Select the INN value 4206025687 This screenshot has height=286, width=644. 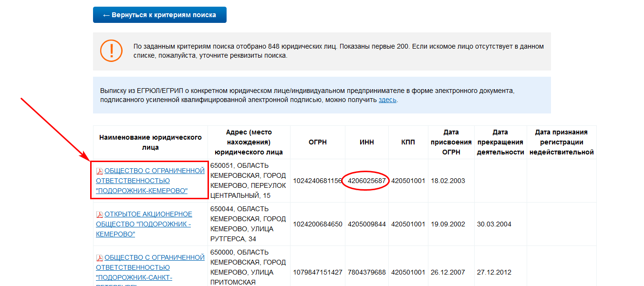tap(367, 181)
